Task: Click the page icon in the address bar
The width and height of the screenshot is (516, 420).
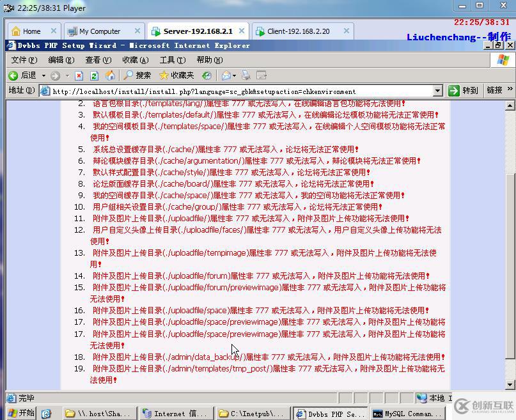Action: pyautogui.click(x=45, y=91)
